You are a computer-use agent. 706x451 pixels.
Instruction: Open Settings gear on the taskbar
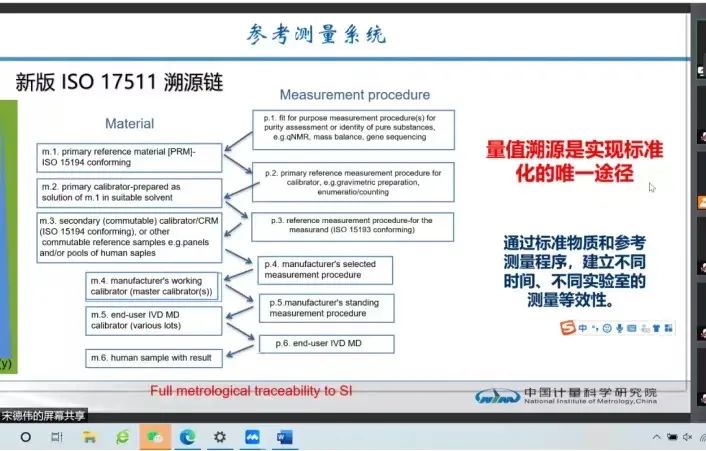click(219, 437)
